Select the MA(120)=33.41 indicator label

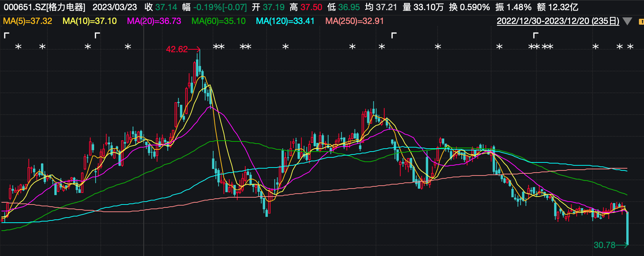click(285, 21)
